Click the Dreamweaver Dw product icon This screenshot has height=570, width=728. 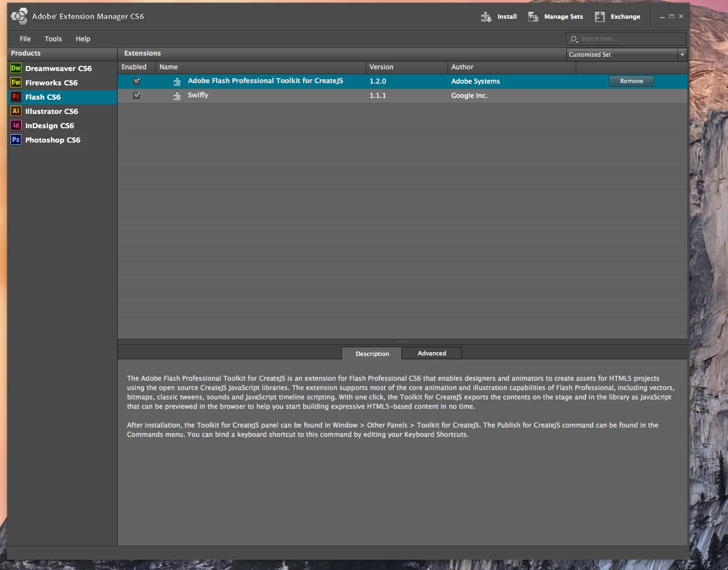click(16, 68)
